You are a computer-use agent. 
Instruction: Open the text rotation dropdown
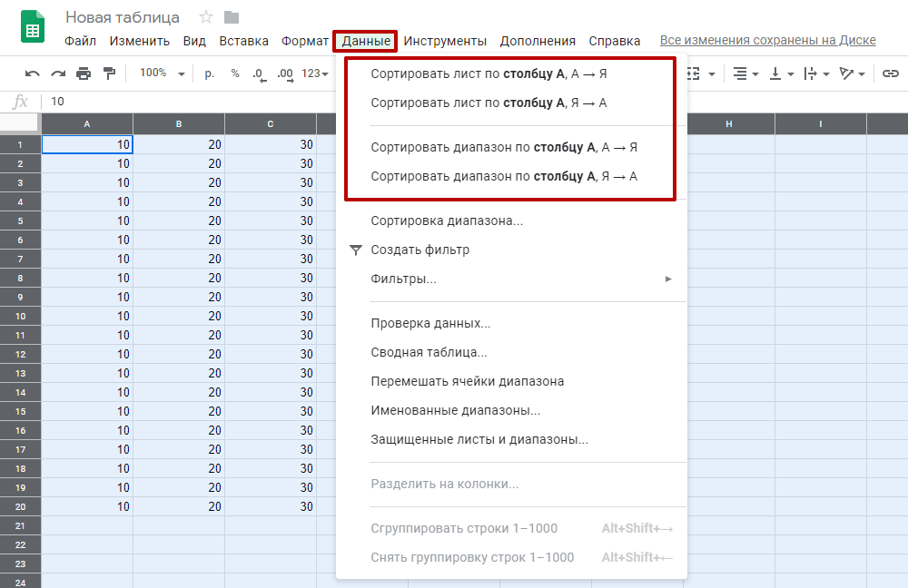pyautogui.click(x=852, y=73)
